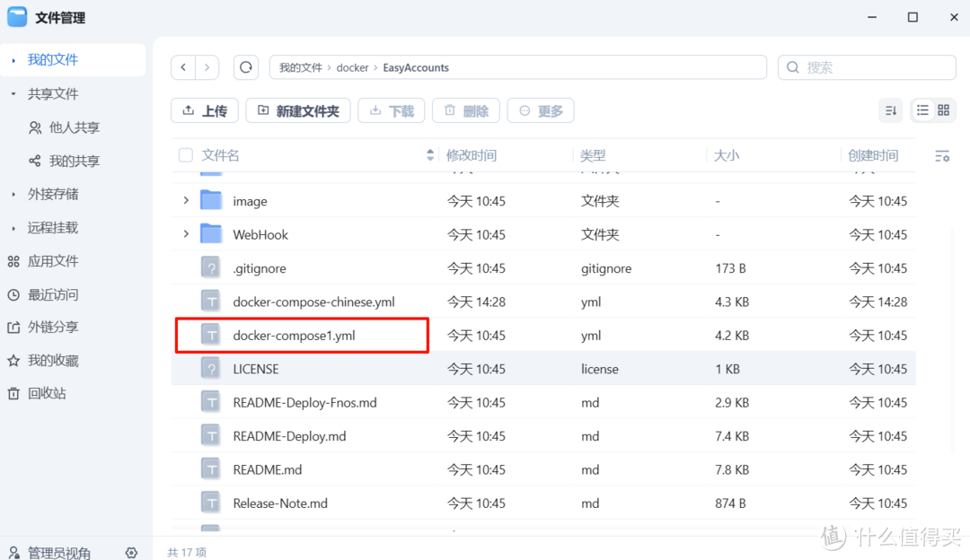Click the settings gear beside 管理员视角
Viewport: 970px width, 560px height.
131,553
